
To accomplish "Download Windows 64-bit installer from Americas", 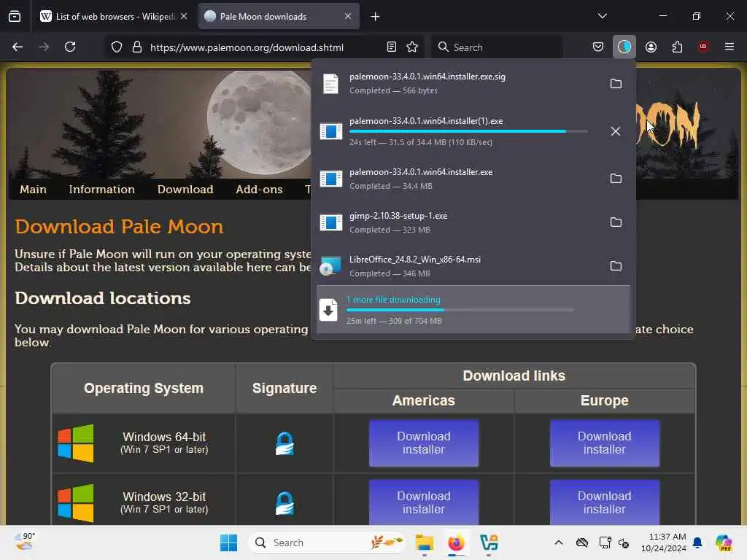I will point(424,443).
